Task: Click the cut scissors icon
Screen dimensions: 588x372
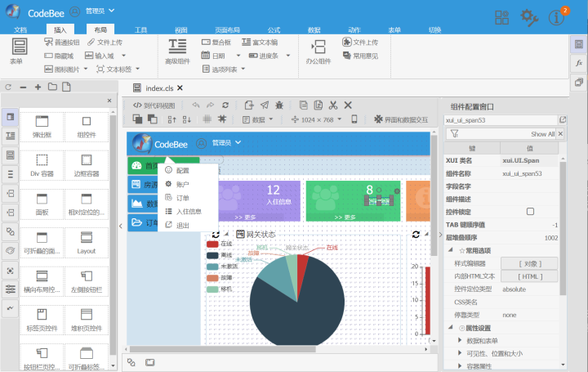Action: pyautogui.click(x=333, y=105)
